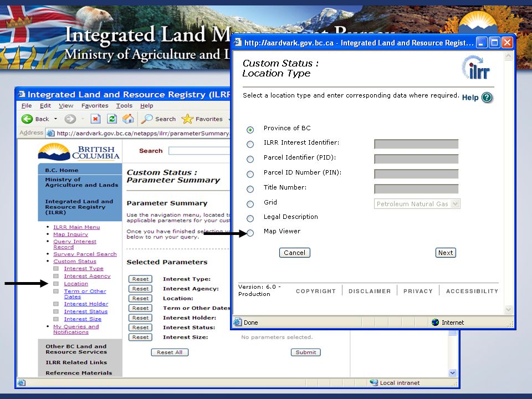Click the page icon next to Address URL

(x=50, y=133)
